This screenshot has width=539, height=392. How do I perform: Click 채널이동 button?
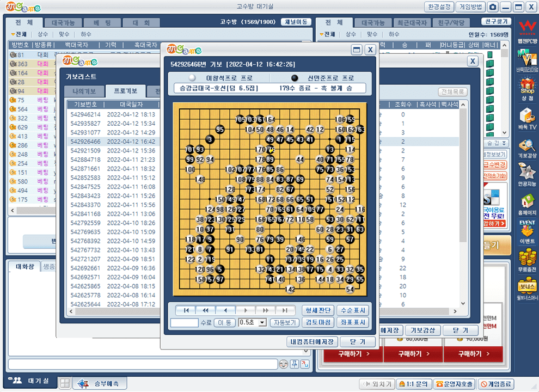[x=296, y=22]
